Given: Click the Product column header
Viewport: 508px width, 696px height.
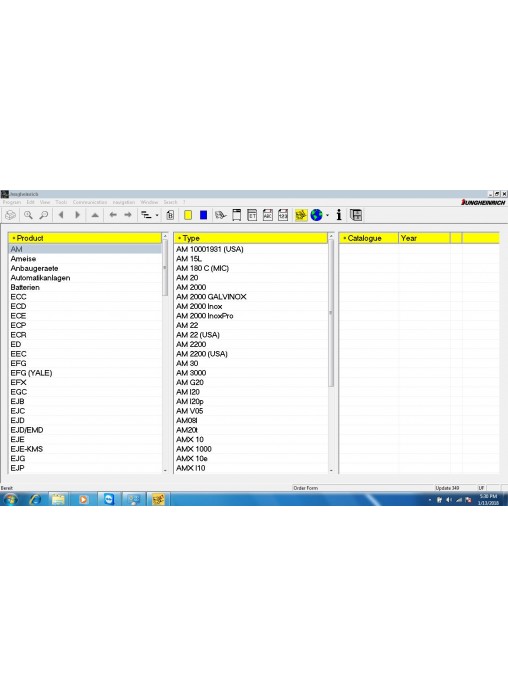Looking at the screenshot, I should click(85, 238).
